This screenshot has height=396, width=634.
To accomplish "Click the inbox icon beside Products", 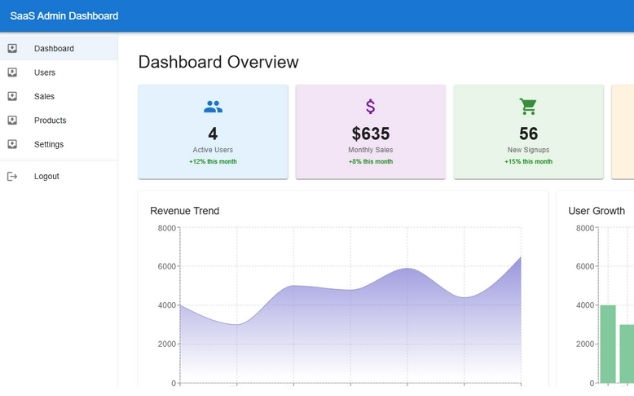I will tap(12, 120).
